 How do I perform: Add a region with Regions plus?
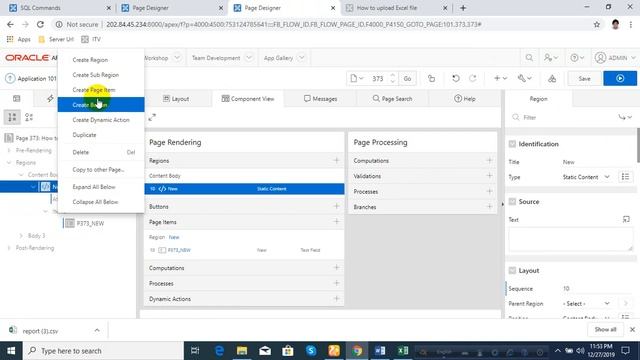336,160
